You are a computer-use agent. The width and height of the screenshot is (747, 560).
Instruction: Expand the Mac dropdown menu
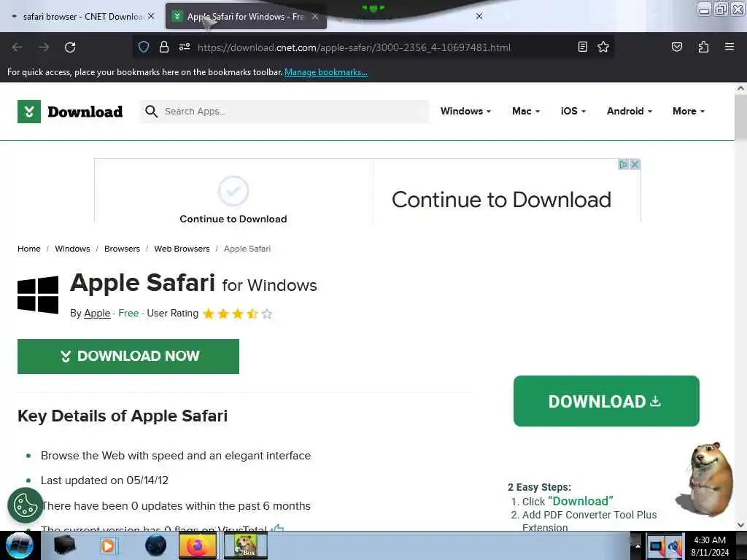pos(526,111)
